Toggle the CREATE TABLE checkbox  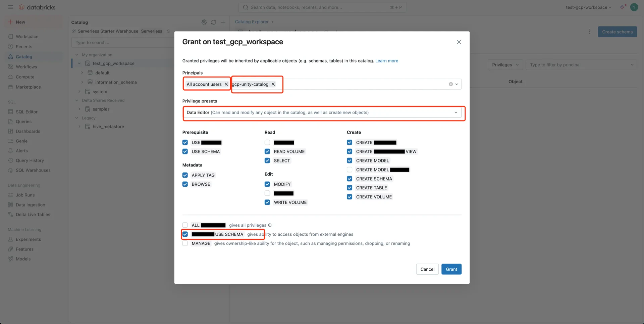350,188
